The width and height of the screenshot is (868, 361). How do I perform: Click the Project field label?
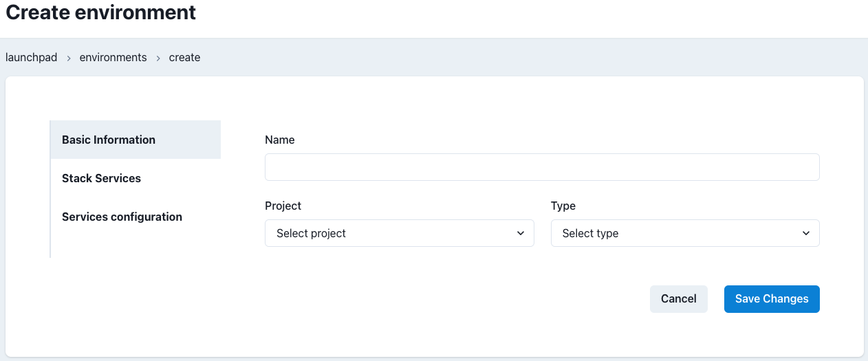[x=283, y=206]
